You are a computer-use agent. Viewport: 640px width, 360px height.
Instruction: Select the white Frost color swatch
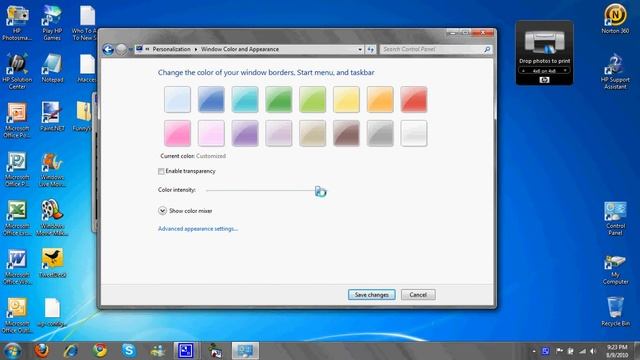coord(413,133)
